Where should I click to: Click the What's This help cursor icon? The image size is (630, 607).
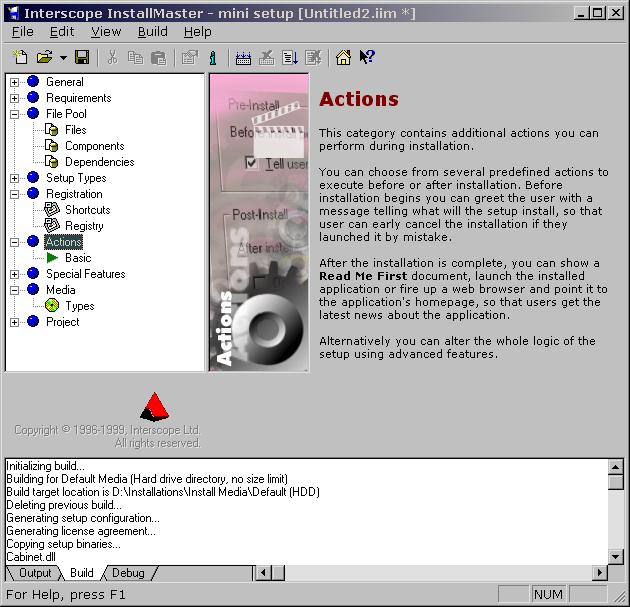pyautogui.click(x=367, y=57)
